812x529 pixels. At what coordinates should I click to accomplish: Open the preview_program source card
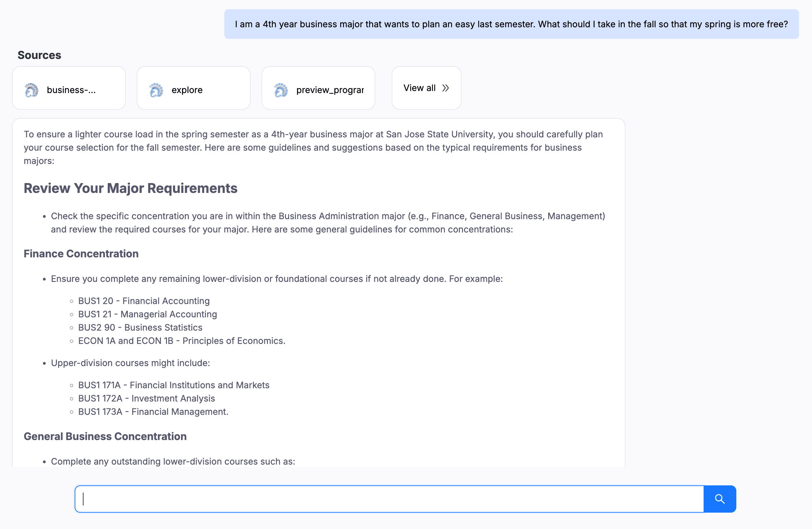tap(318, 88)
